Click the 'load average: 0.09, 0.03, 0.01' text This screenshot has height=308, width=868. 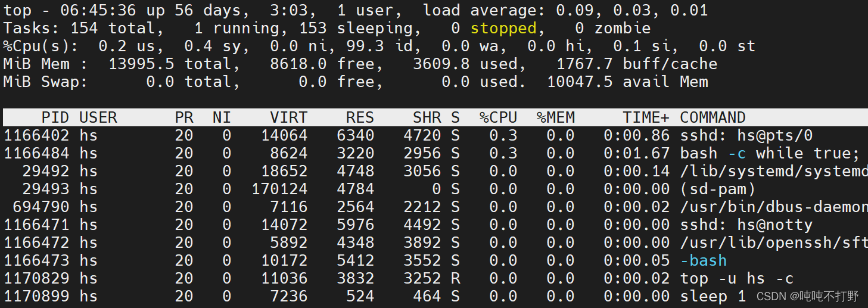coord(565,10)
